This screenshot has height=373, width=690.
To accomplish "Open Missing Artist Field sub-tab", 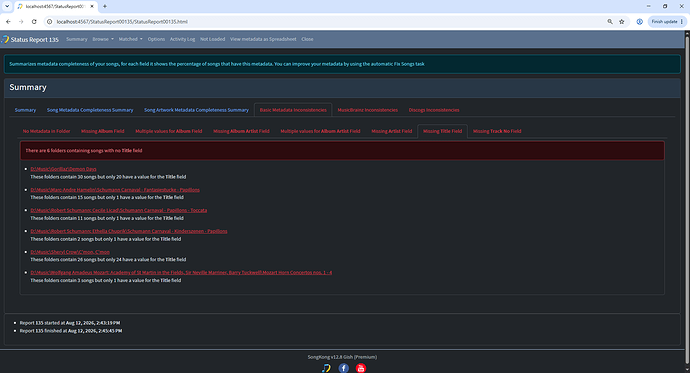I will coord(392,131).
